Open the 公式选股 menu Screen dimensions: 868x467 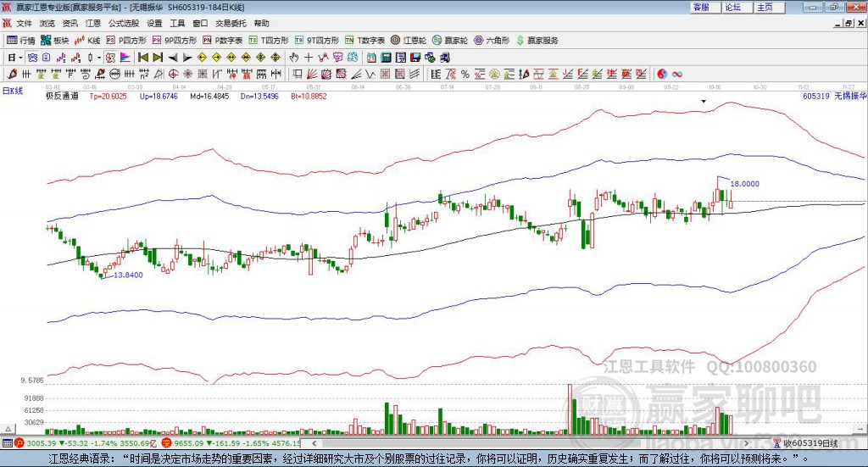[x=124, y=23]
